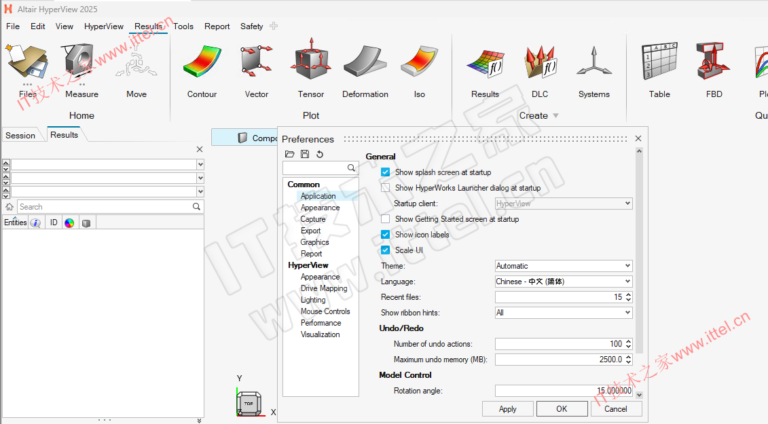The width and height of the screenshot is (768, 424).
Task: Click the Systems icon in ribbon
Action: pyautogui.click(x=593, y=66)
